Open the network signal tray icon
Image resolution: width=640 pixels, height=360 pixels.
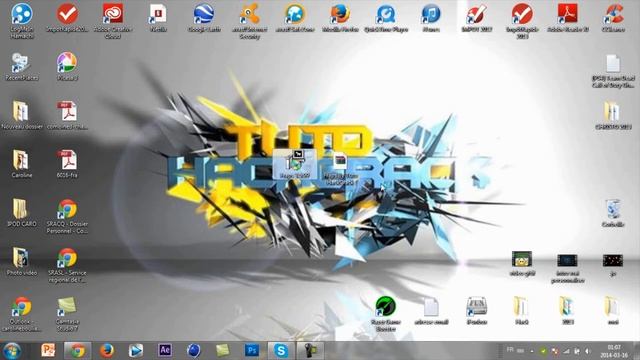click(566, 351)
